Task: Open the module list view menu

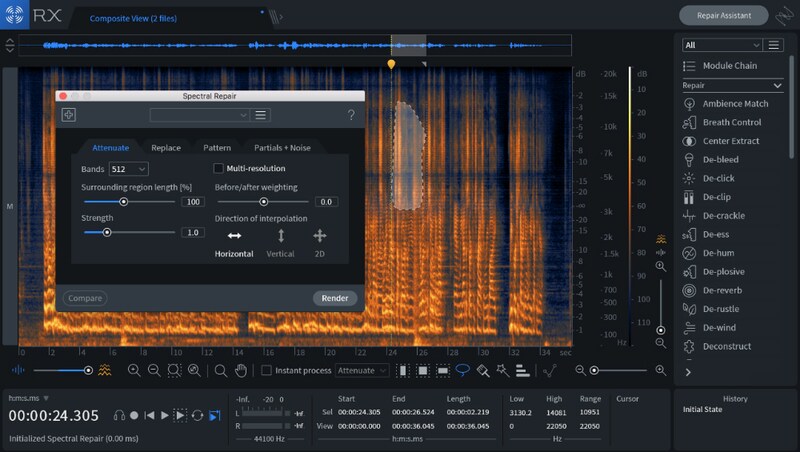Action: [773, 45]
